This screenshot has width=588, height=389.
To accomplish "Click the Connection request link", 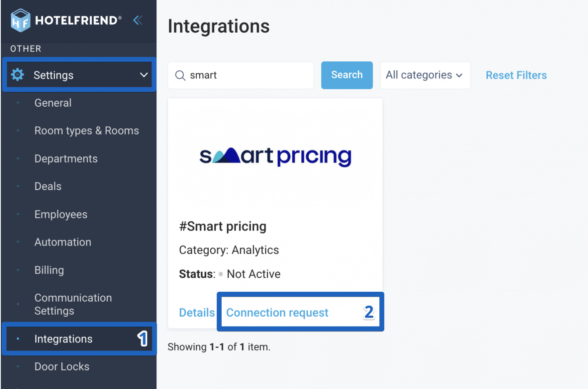I will [277, 313].
